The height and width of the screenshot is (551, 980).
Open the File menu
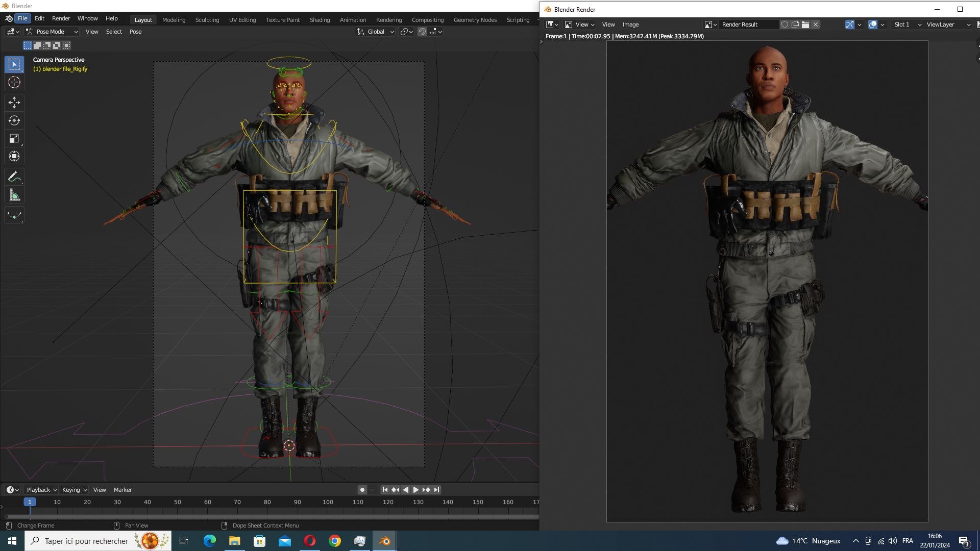tap(22, 18)
